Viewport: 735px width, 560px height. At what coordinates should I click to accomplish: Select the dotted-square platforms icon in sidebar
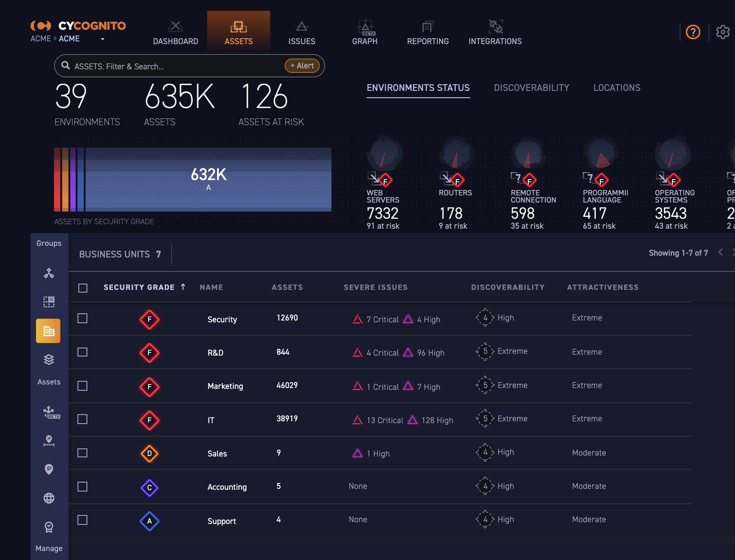(x=48, y=302)
